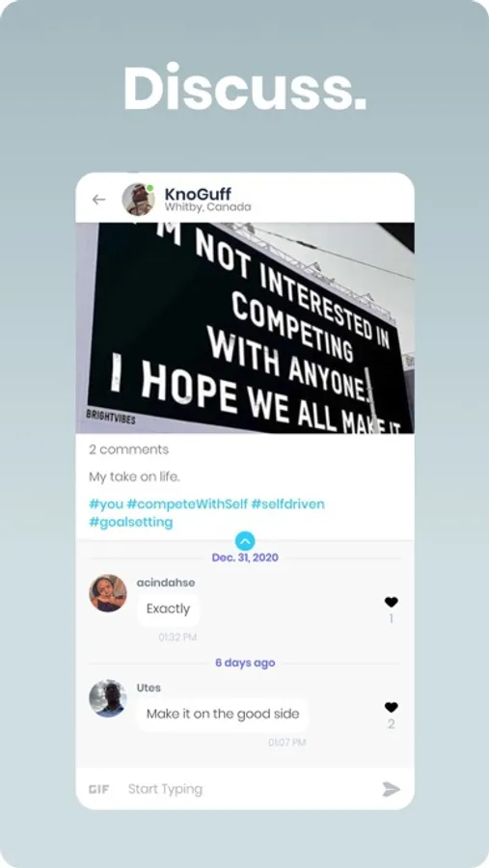The width and height of the screenshot is (489, 868).
Task: Open the #competeWithSelf hashtag
Action: point(187,504)
